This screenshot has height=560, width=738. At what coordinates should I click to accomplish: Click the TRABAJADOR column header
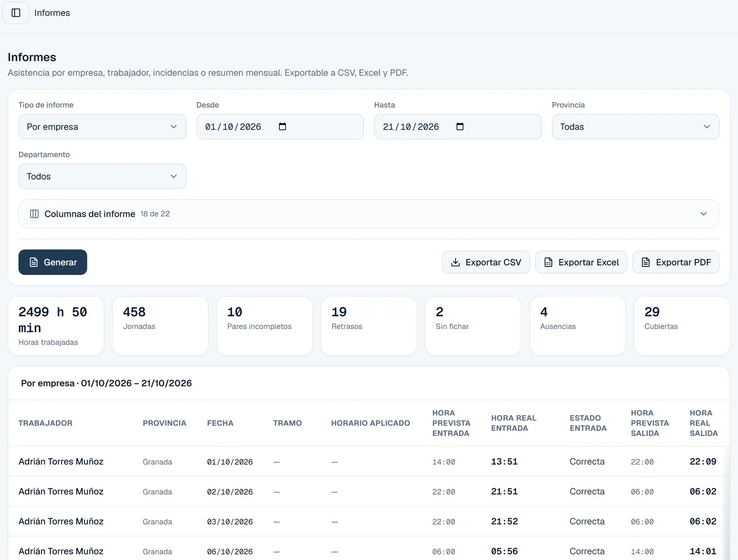point(45,423)
